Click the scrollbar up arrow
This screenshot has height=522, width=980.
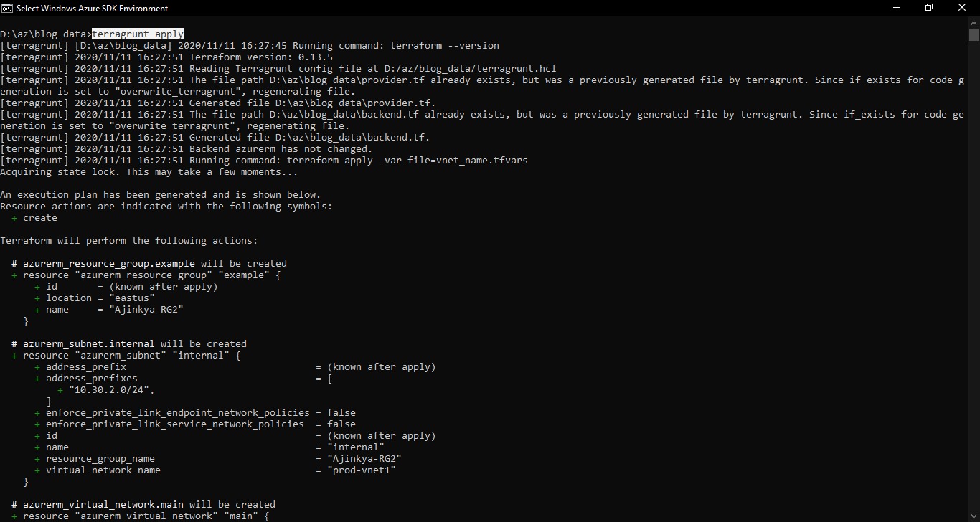coord(974,23)
